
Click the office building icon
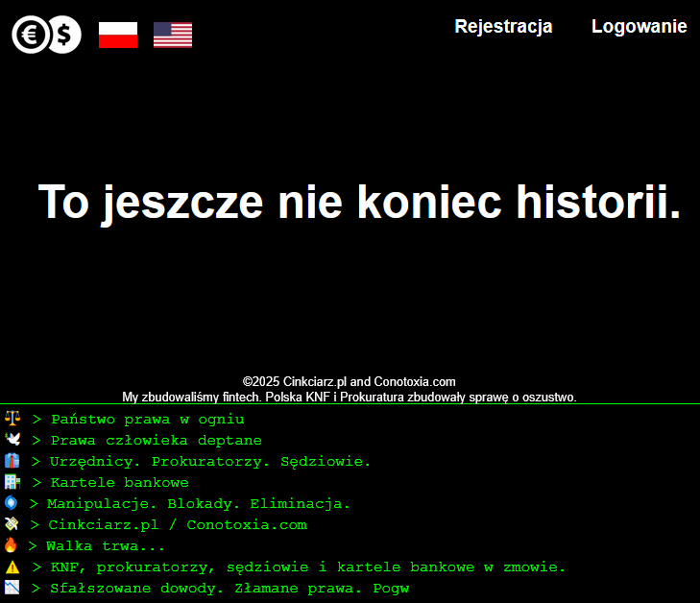(x=12, y=482)
